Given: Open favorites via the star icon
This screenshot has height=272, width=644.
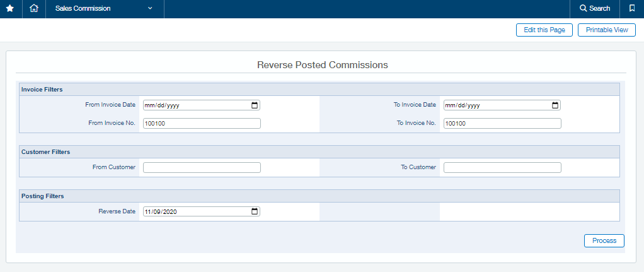Looking at the screenshot, I should [10, 9].
